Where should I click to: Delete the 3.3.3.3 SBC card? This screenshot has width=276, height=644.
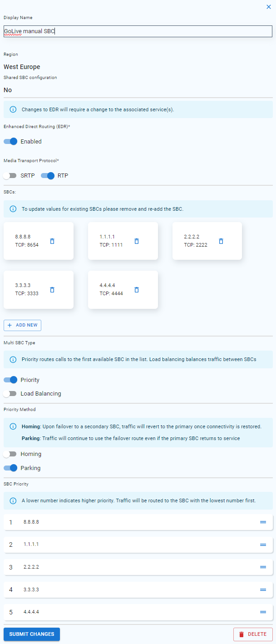pos(52,289)
